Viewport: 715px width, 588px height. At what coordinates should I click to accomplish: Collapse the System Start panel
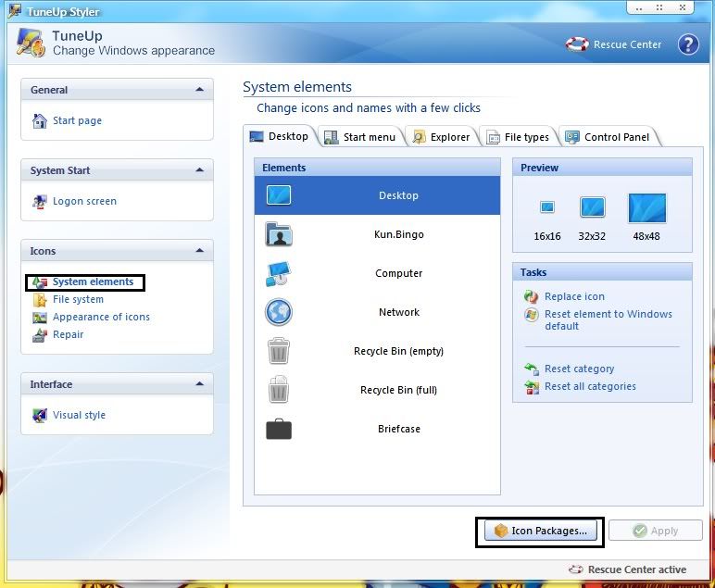(199, 170)
